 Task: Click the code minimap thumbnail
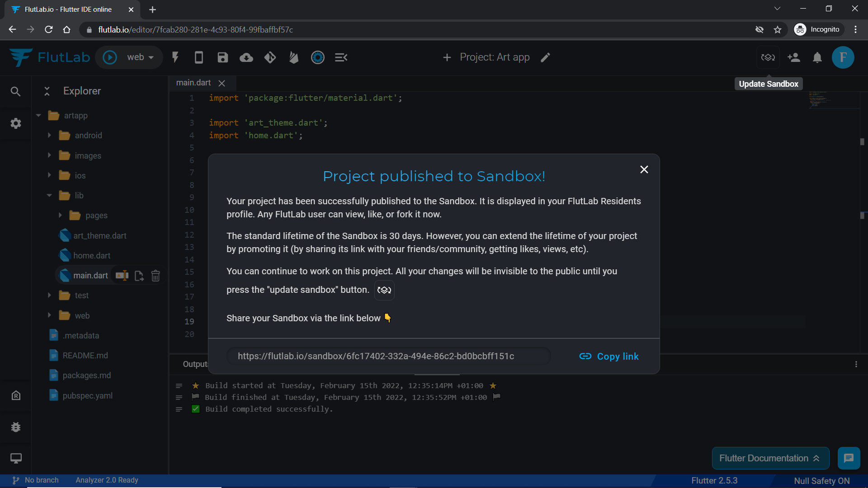point(833,99)
